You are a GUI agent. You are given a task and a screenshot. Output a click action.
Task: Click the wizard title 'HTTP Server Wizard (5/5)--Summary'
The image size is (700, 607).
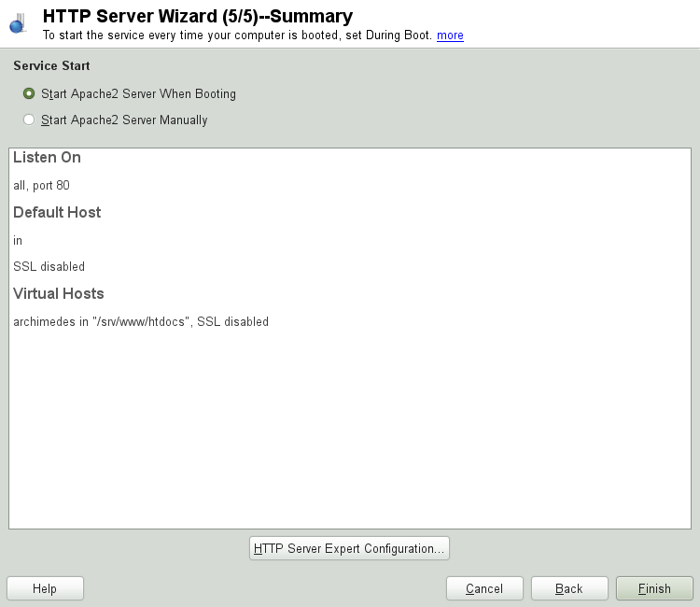click(x=198, y=16)
